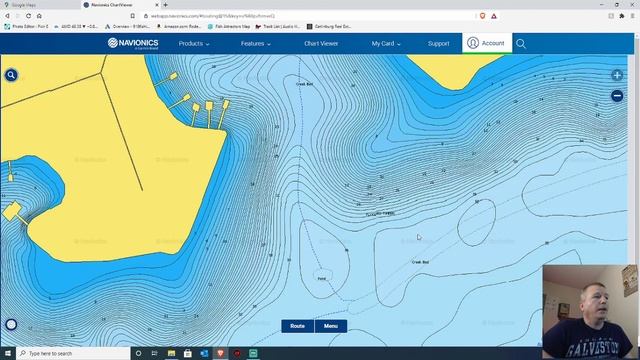The image size is (640, 360).
Task: Open Task View on taskbar
Action: pos(155,353)
